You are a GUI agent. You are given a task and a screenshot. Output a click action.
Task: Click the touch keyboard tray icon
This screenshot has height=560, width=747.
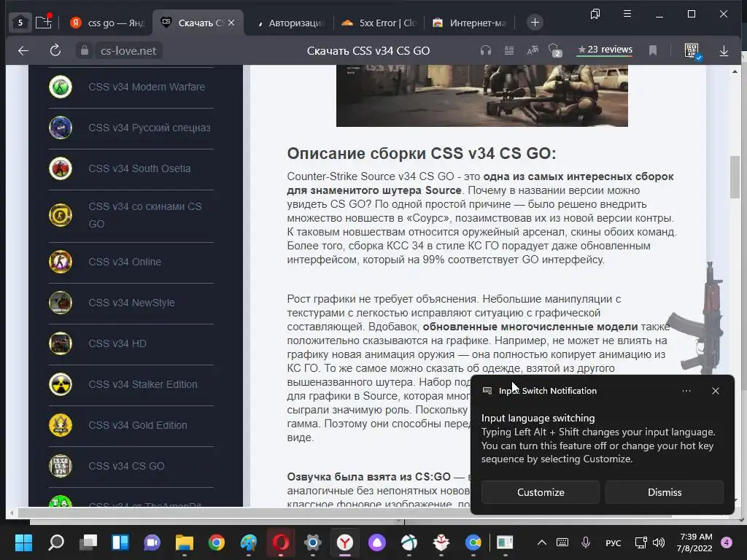(x=562, y=542)
